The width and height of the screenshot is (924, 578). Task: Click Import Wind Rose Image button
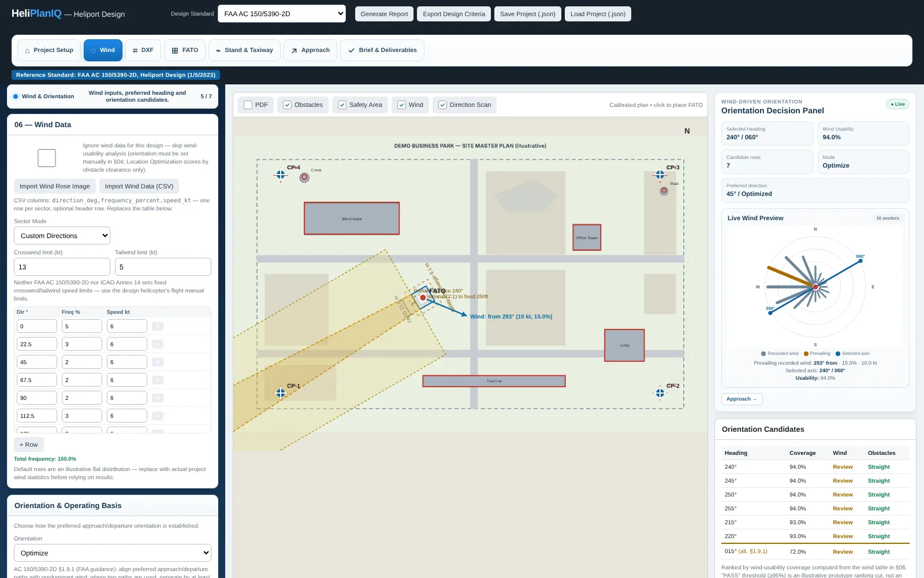[55, 186]
